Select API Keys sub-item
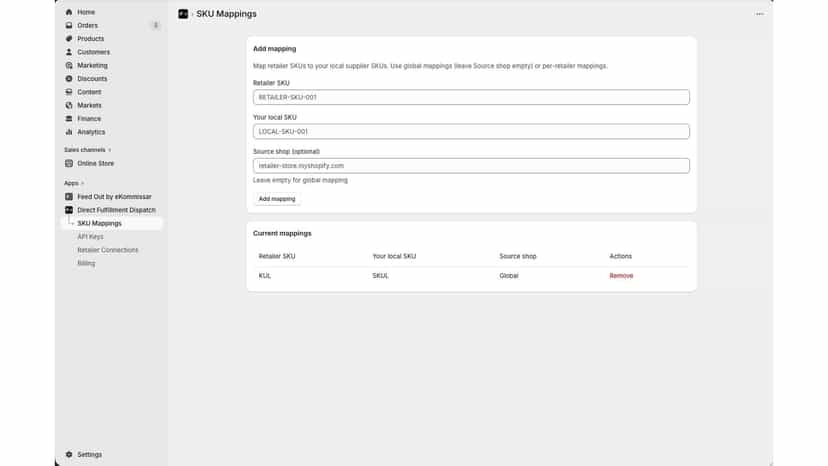 pyautogui.click(x=90, y=237)
